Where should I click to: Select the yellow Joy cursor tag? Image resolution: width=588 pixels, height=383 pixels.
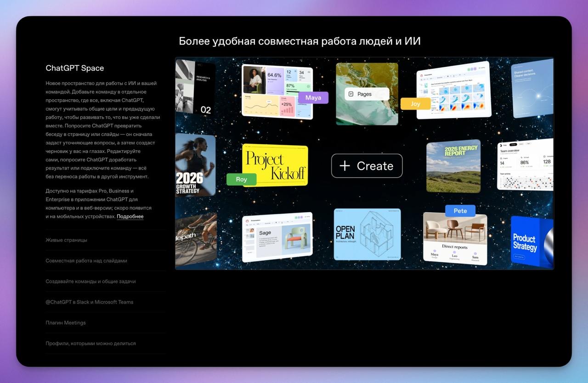tap(415, 104)
